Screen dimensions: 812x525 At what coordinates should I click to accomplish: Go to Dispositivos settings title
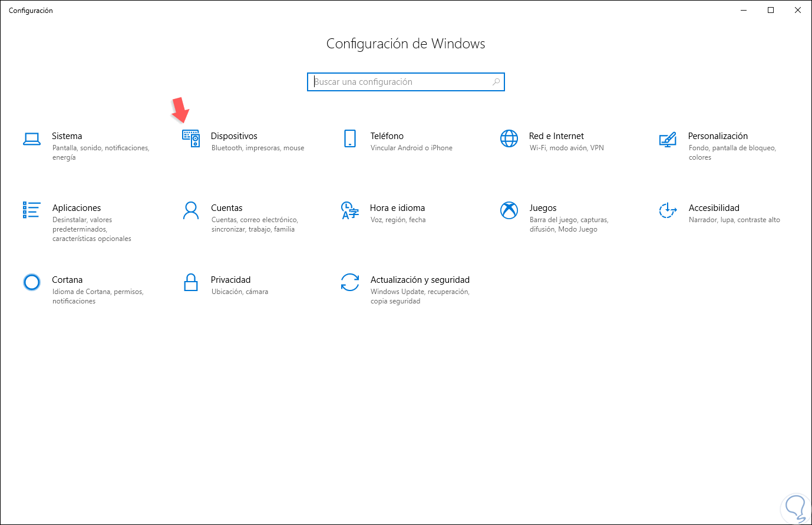coord(234,136)
